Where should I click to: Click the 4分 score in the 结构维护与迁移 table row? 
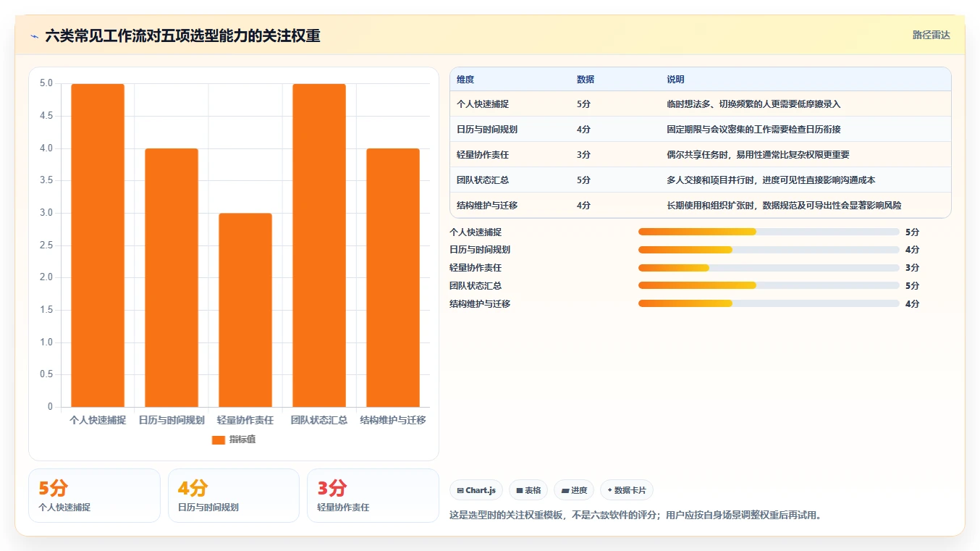tap(584, 206)
